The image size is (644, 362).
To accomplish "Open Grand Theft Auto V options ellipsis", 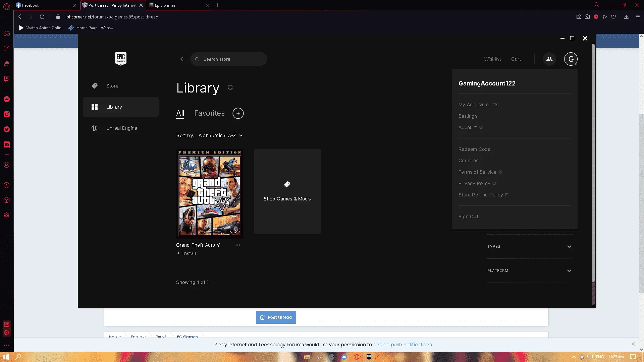I will [238, 245].
